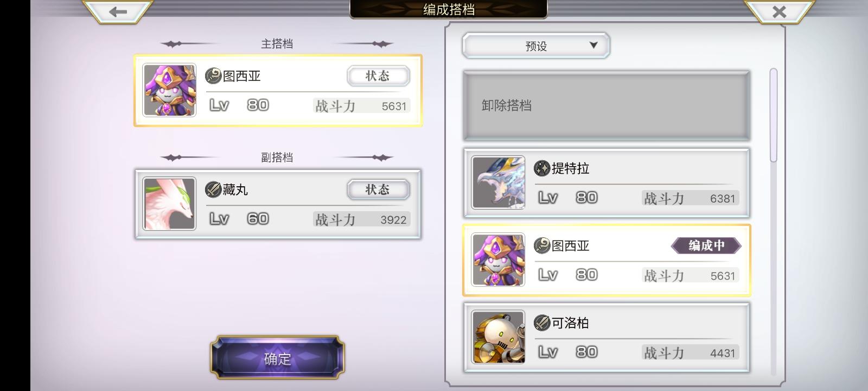Click 可洛柏 sword class icon
The width and height of the screenshot is (868, 391).
pyautogui.click(x=542, y=323)
